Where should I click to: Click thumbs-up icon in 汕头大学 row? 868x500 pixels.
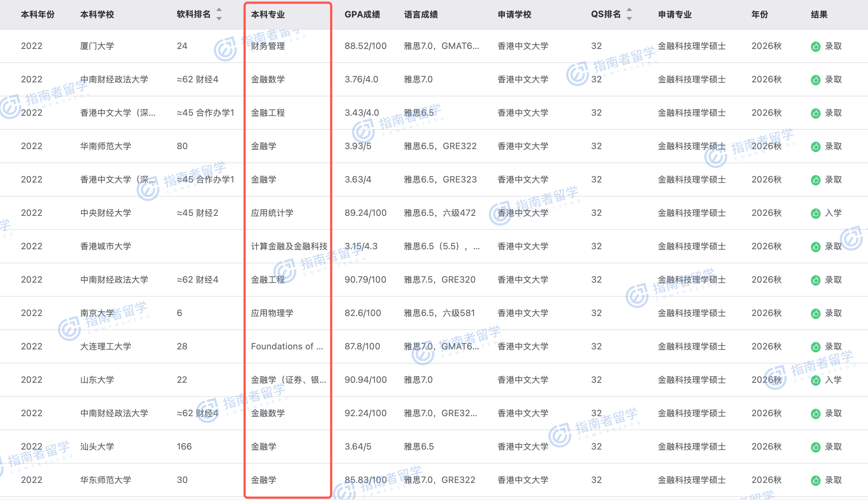[x=815, y=447]
